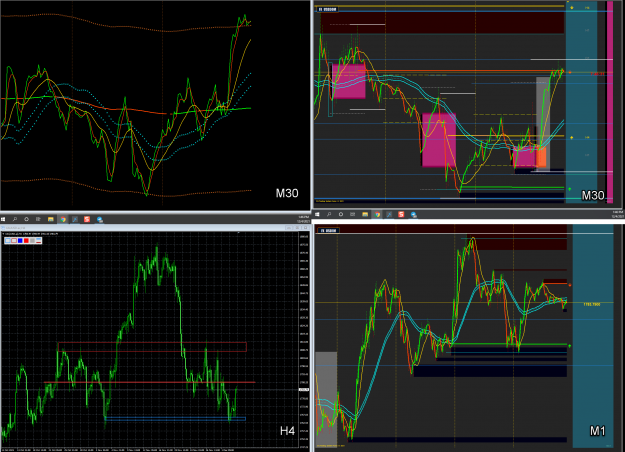Open Start menu in taskbar above H4 chart
Image resolution: width=625 pixels, height=452 pixels.
pyautogui.click(x=3, y=219)
